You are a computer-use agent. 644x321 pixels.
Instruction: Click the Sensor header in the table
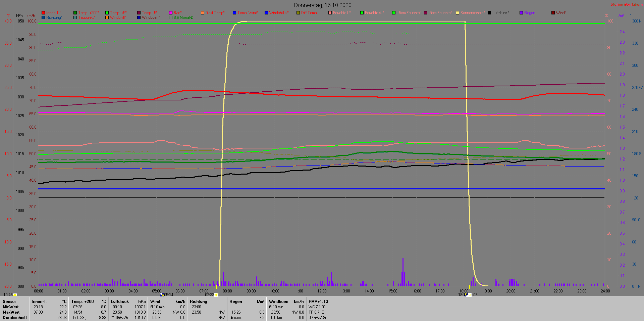coord(9,302)
